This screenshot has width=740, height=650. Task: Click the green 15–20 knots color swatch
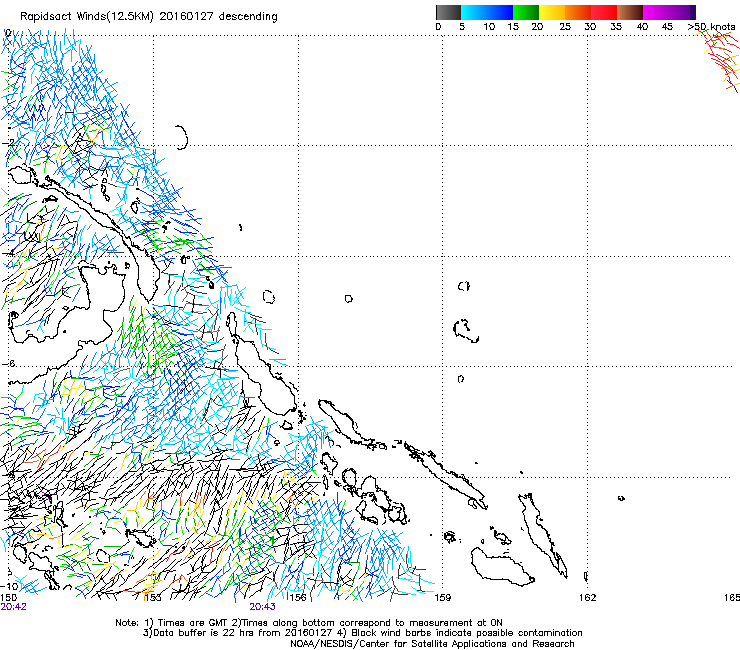pyautogui.click(x=526, y=12)
